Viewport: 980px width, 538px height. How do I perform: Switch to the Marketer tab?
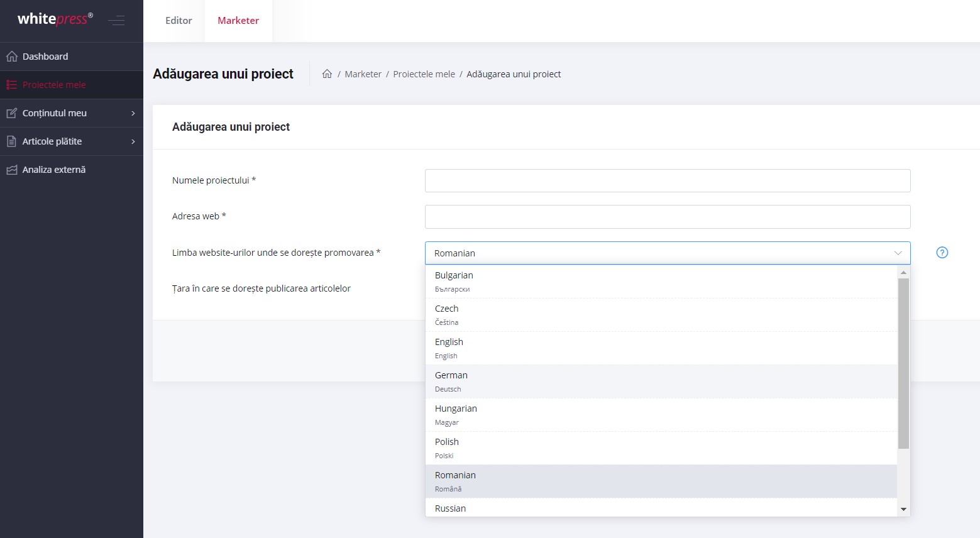(238, 21)
